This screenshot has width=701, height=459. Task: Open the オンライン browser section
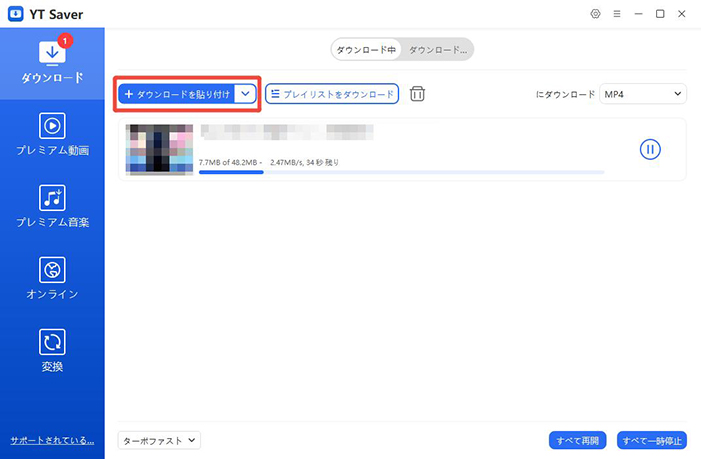click(52, 279)
